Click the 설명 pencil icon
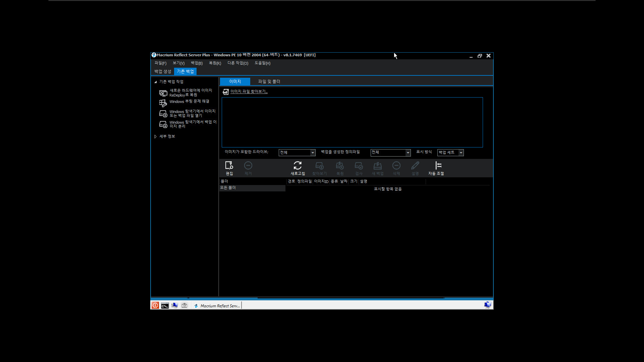The height and width of the screenshot is (362, 644). coord(415,166)
